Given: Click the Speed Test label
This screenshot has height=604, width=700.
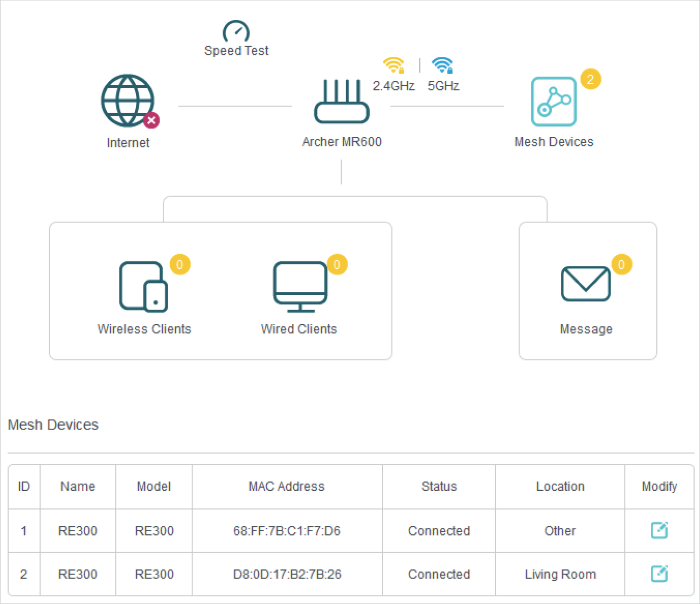Looking at the screenshot, I should (236, 51).
